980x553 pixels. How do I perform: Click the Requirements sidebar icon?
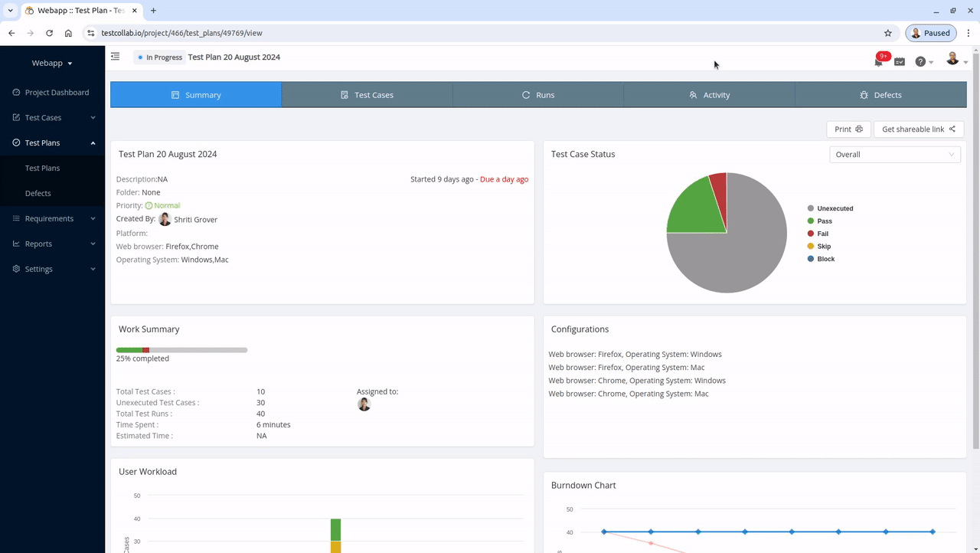click(x=16, y=218)
